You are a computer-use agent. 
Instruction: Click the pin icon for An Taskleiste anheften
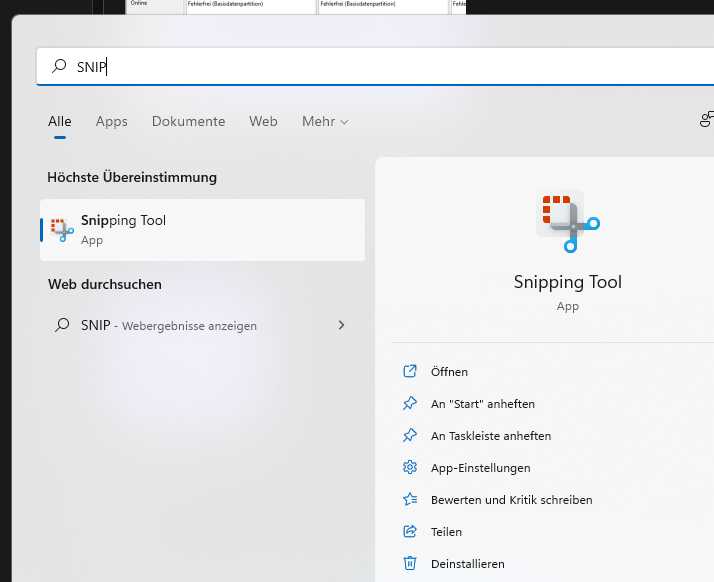[410, 435]
